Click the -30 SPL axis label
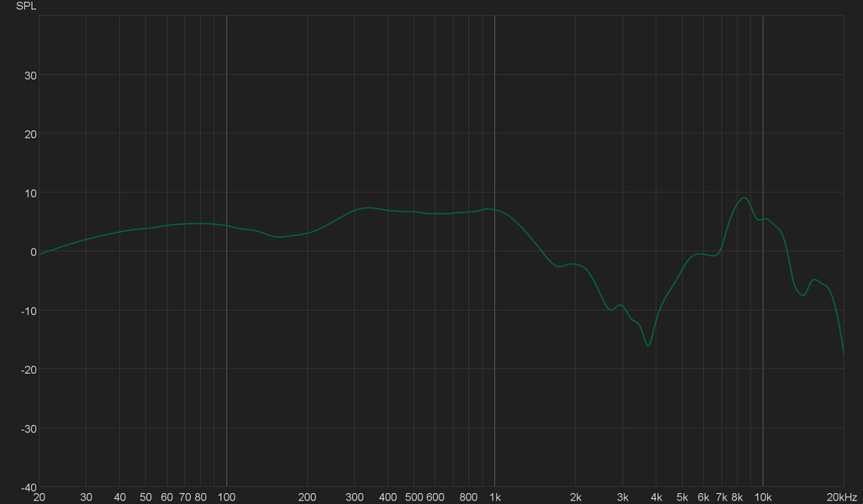The width and height of the screenshot is (863, 504). (x=29, y=429)
